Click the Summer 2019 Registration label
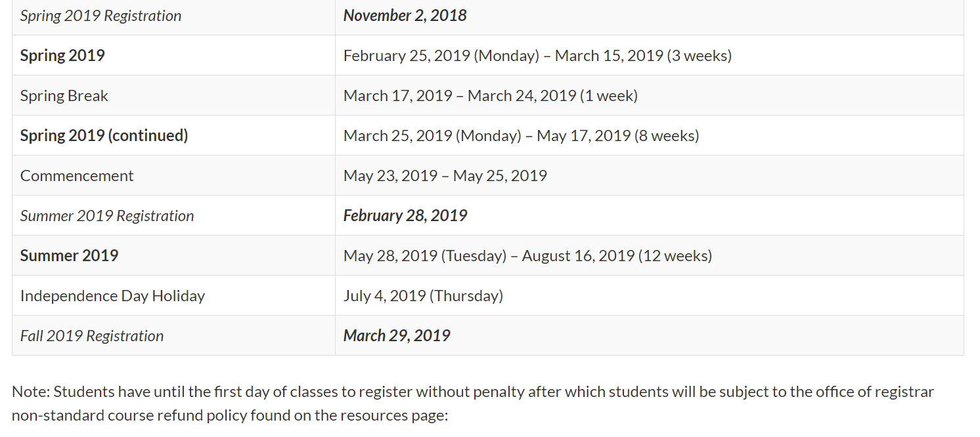This screenshot has height=437, width=980. (107, 216)
